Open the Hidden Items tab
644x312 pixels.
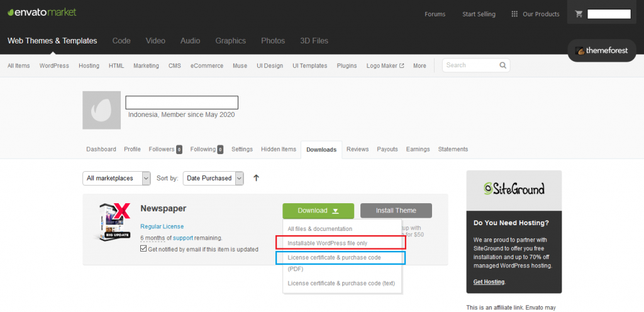pyautogui.click(x=279, y=149)
